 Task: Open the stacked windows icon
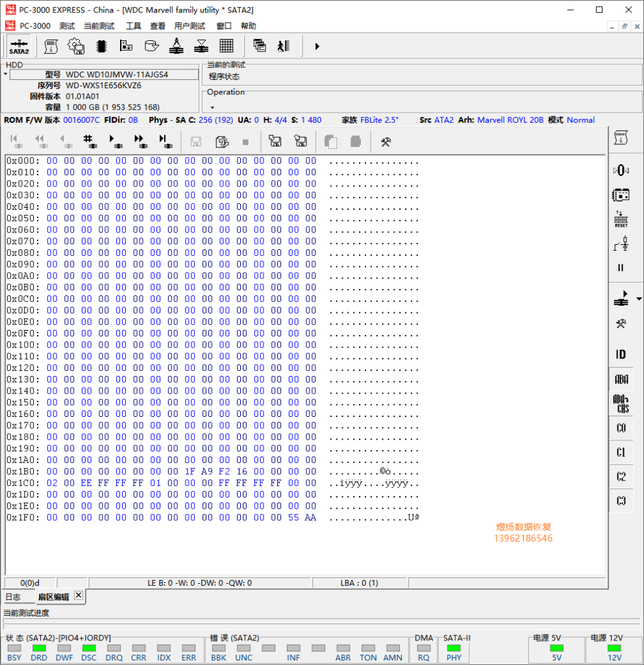(x=260, y=46)
